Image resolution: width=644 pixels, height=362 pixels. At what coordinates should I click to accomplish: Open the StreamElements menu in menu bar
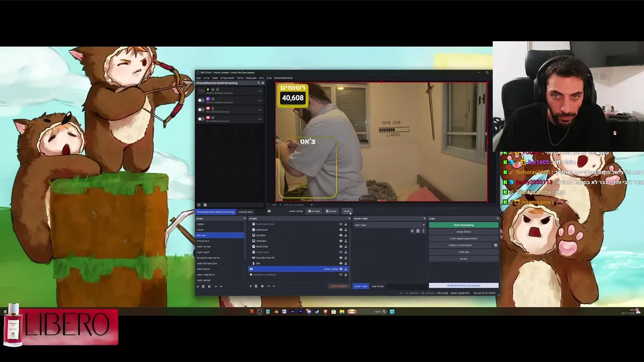(x=283, y=78)
